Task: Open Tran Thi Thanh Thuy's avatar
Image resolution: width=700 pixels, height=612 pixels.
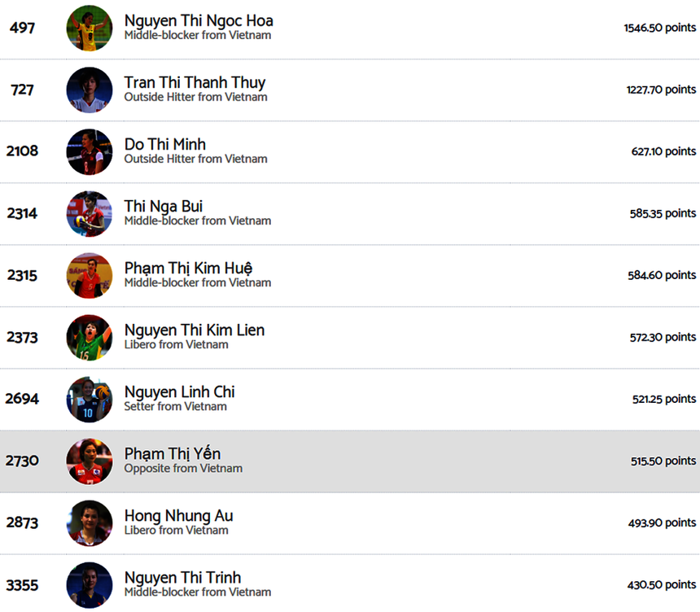Action: 90,90
